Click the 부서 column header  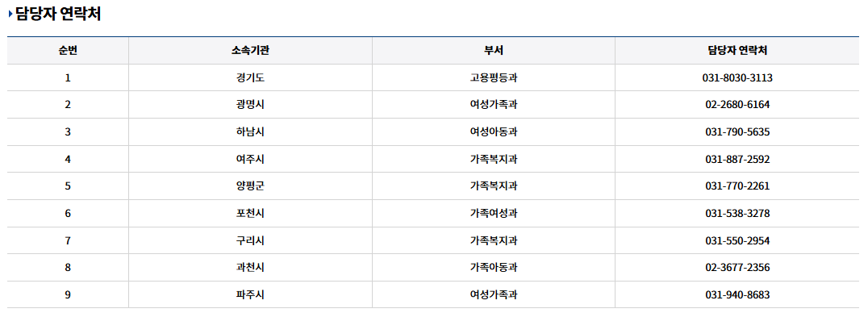click(x=493, y=51)
